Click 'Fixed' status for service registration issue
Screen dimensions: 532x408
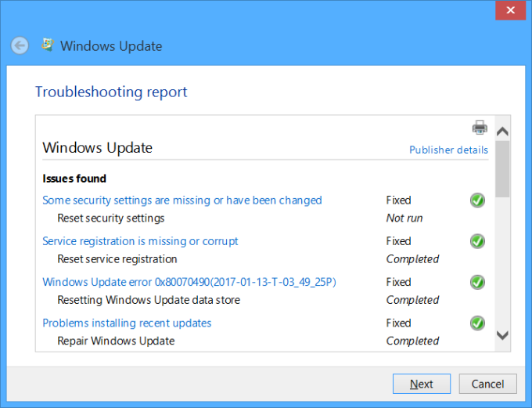tap(399, 241)
